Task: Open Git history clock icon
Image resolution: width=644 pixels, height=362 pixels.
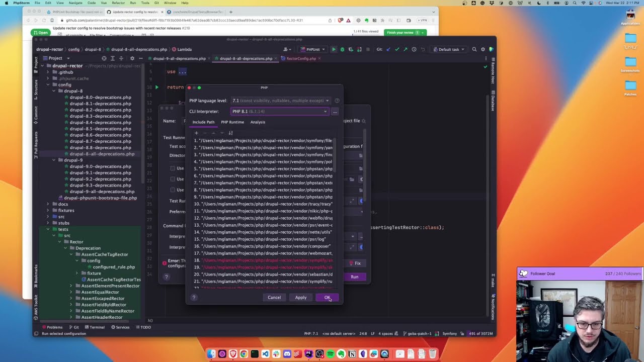Action: 414,49
